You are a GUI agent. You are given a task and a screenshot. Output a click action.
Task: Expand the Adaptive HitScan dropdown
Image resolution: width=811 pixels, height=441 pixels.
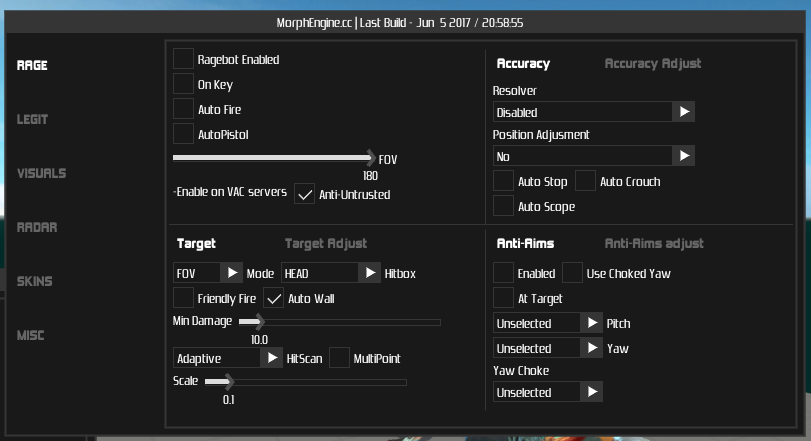pos(272,357)
